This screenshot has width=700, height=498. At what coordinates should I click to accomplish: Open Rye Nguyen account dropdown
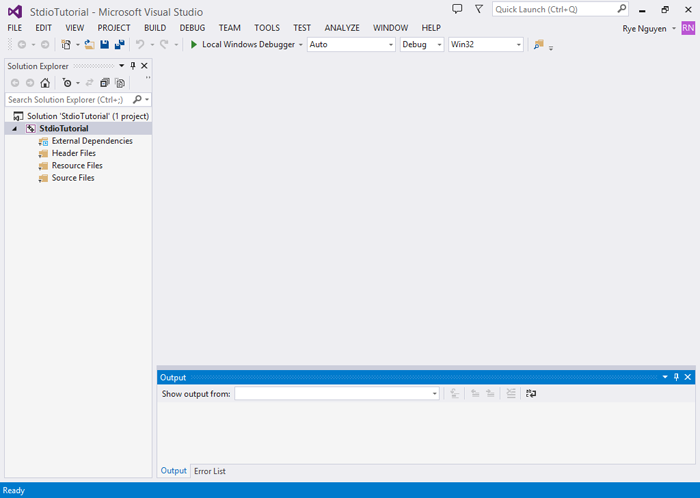pyautogui.click(x=674, y=29)
